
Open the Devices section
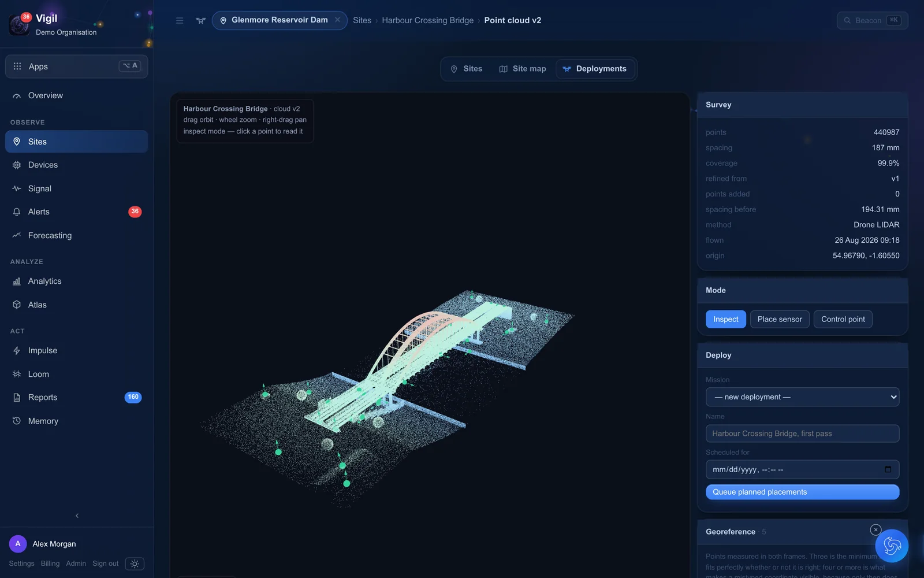76,165
